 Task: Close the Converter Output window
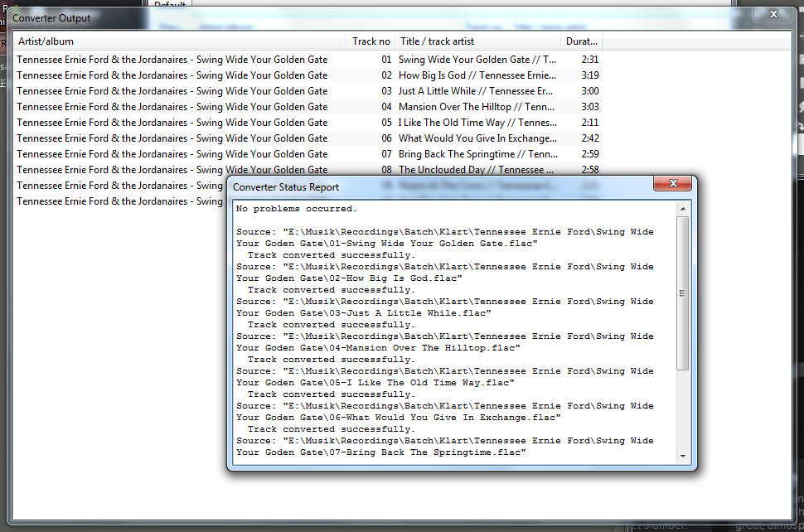point(773,14)
